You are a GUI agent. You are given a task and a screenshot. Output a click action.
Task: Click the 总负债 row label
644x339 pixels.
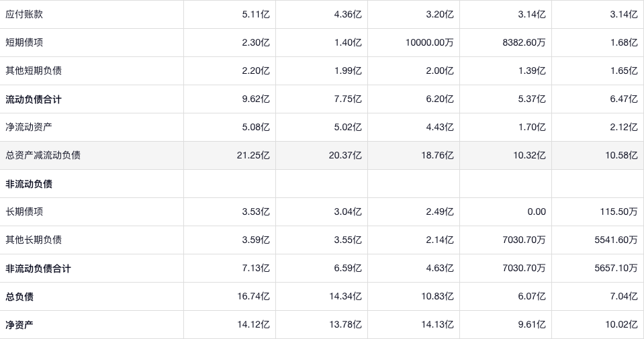tap(19, 297)
